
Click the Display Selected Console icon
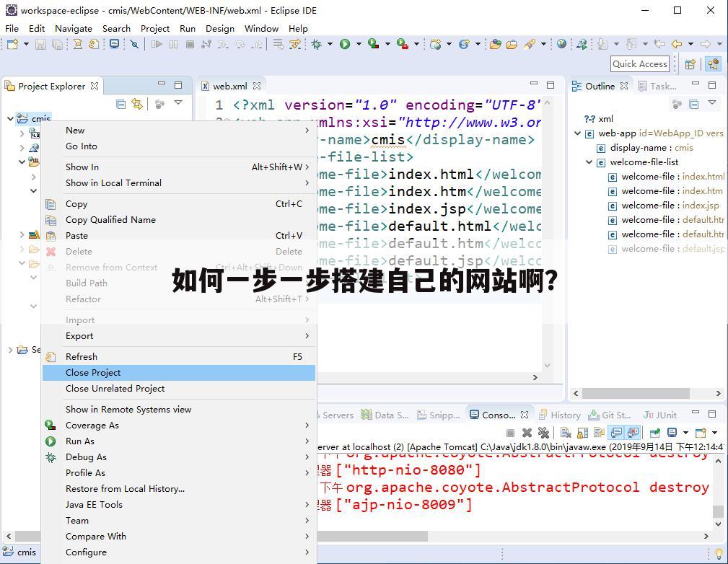tap(672, 433)
